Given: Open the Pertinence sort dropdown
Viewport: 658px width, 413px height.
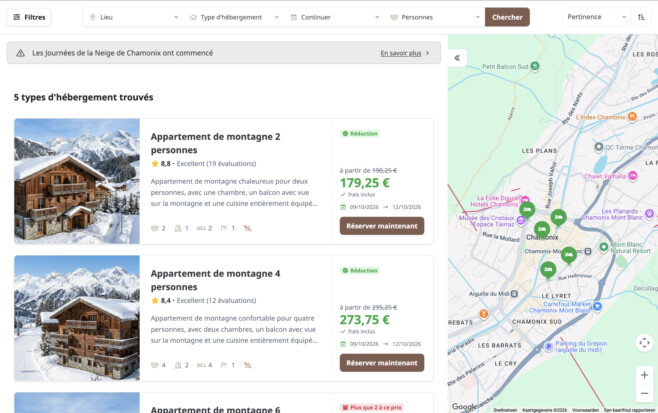Looking at the screenshot, I should tap(596, 17).
